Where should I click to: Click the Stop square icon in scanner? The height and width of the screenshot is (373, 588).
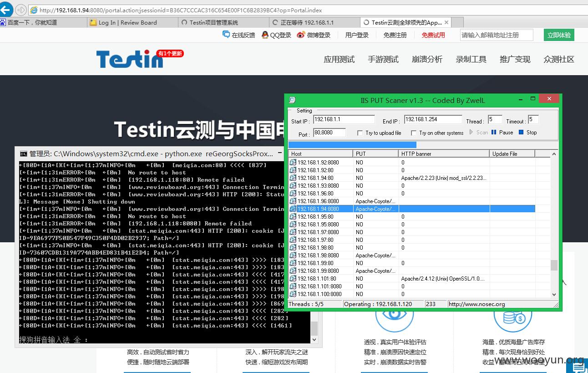(x=521, y=133)
